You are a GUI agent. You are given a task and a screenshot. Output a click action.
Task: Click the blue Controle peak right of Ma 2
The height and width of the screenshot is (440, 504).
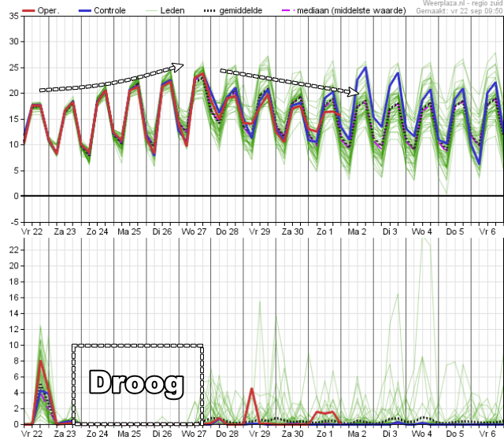pyautogui.click(x=365, y=68)
